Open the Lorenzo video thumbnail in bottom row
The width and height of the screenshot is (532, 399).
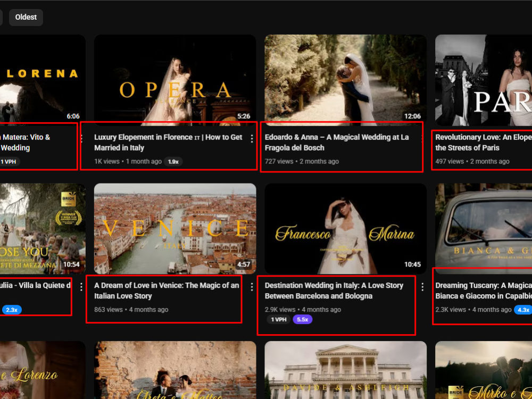(43, 370)
